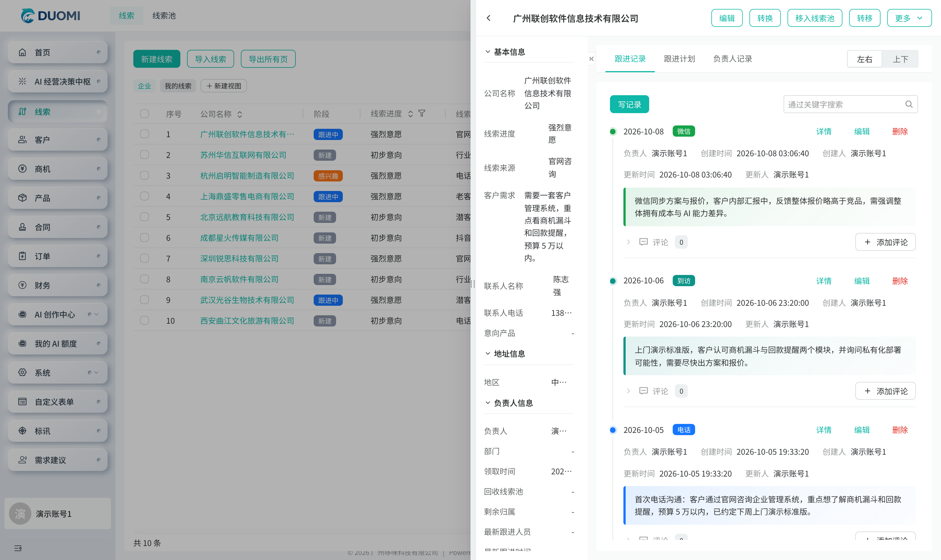
Task: Check the row for 杭州启明智能制造有限公司
Action: pyautogui.click(x=145, y=176)
